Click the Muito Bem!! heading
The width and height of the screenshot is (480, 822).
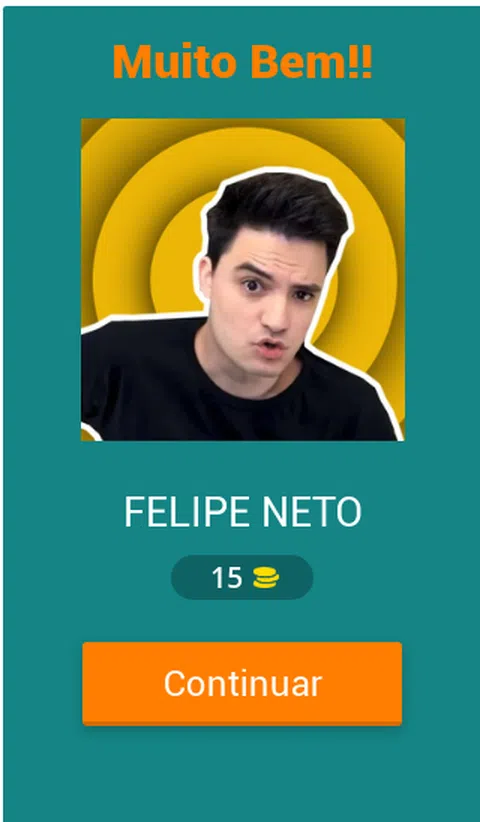[243, 62]
